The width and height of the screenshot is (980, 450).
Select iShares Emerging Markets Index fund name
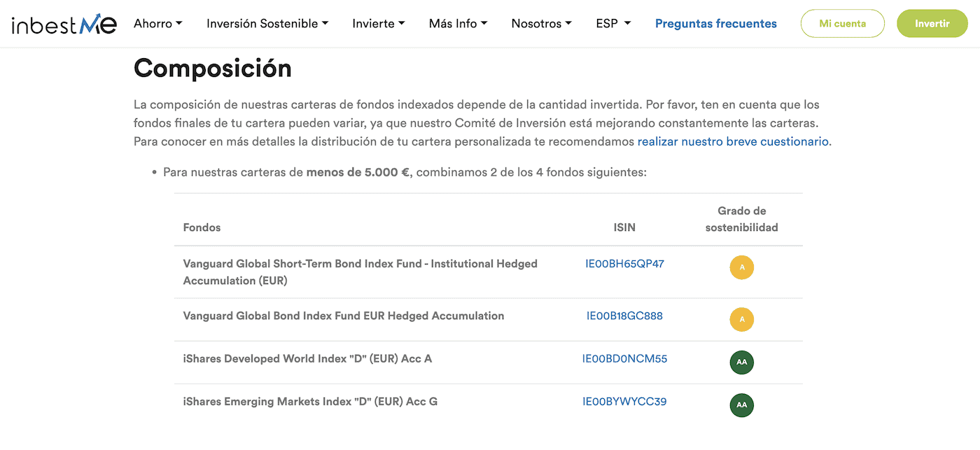tap(310, 402)
